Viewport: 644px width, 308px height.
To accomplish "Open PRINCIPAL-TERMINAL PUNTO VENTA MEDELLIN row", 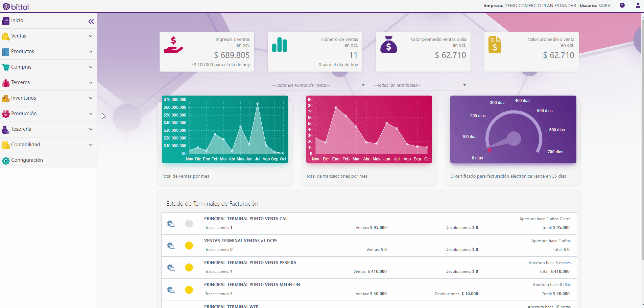I will [369, 289].
